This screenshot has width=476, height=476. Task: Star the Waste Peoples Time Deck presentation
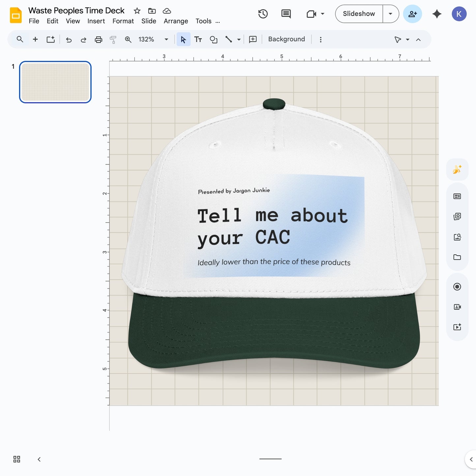tap(137, 10)
